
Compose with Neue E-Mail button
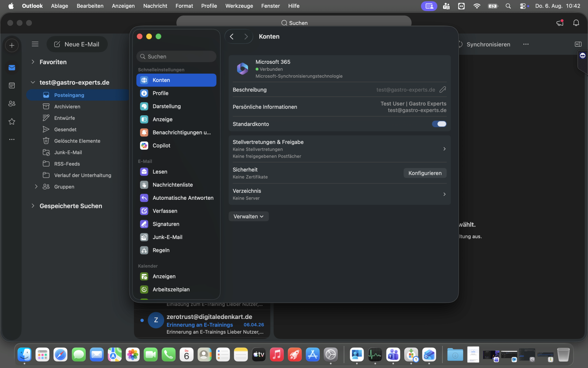[x=77, y=44]
